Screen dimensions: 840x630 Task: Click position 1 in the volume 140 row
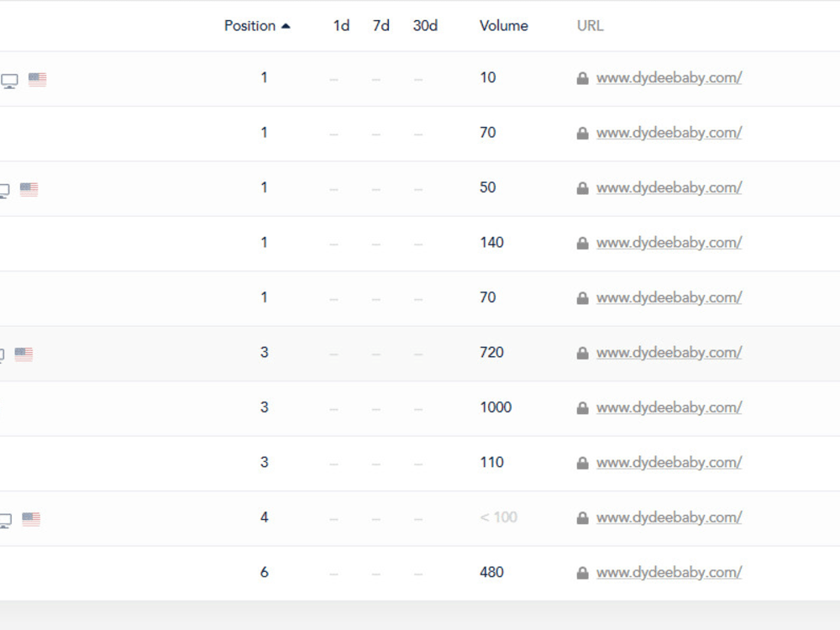click(264, 243)
